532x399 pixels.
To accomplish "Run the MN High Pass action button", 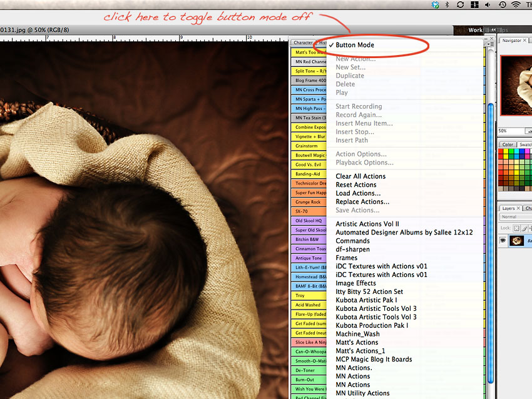I will pyautogui.click(x=309, y=108).
